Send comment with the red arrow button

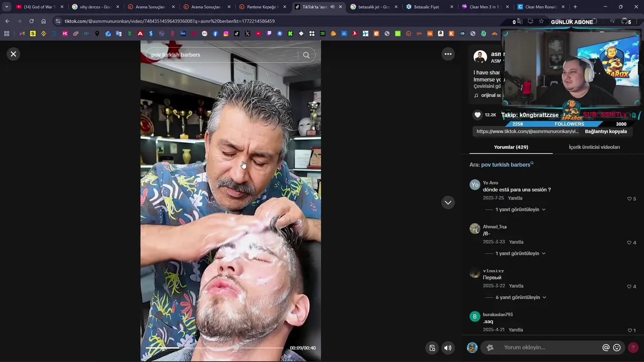click(x=633, y=347)
